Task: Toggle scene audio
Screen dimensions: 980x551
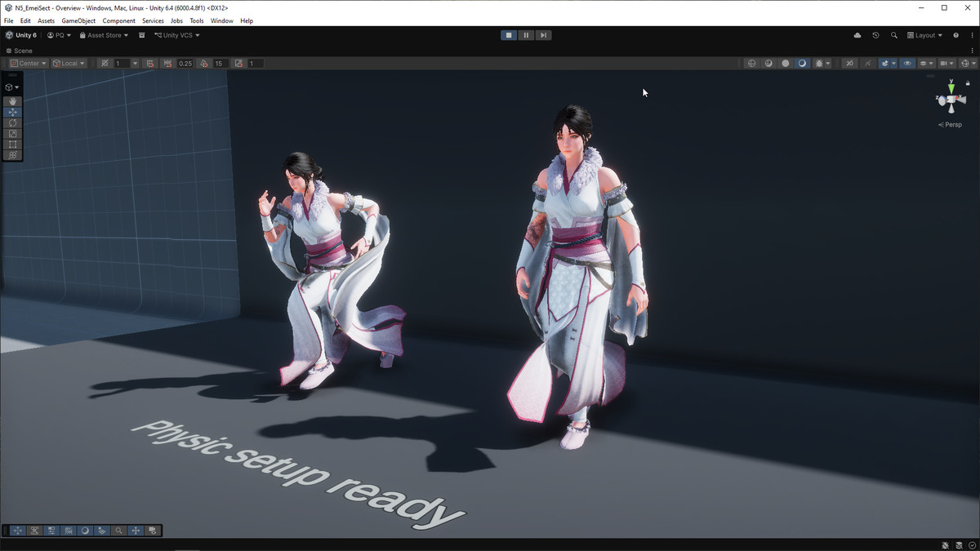Action: (x=868, y=64)
